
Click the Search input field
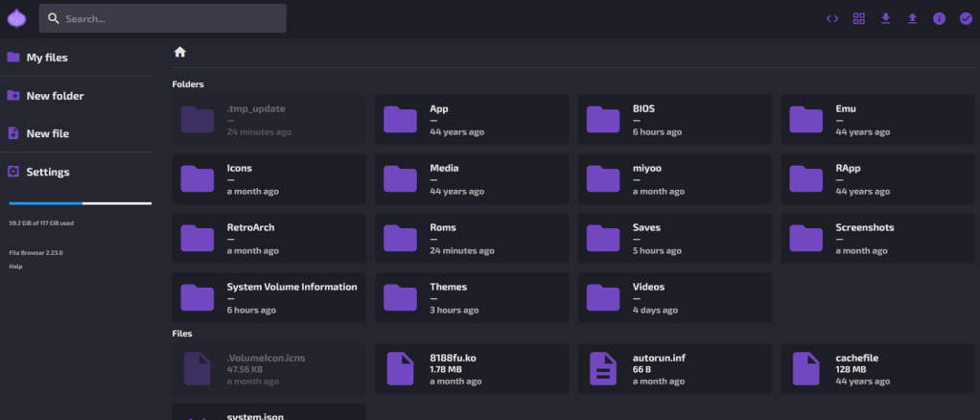(x=173, y=18)
